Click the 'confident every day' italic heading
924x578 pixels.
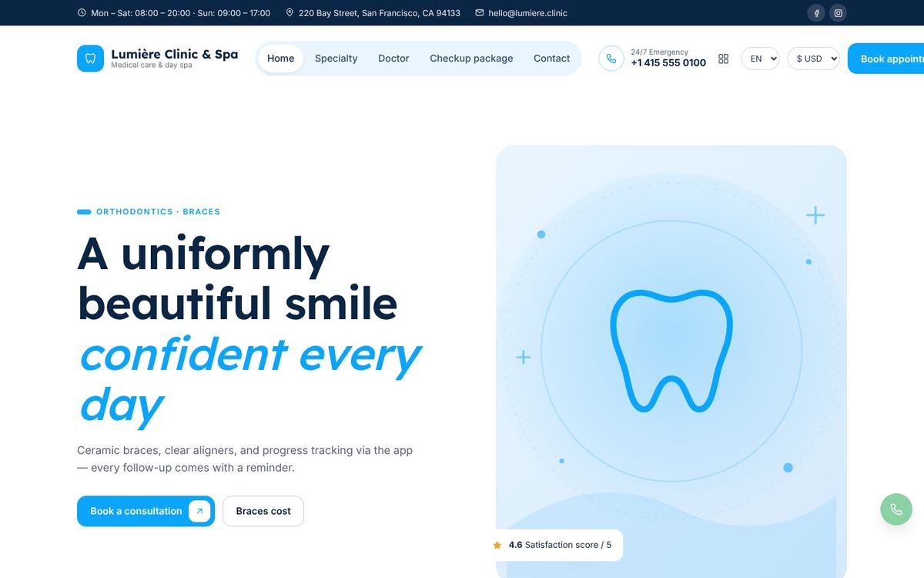point(249,378)
